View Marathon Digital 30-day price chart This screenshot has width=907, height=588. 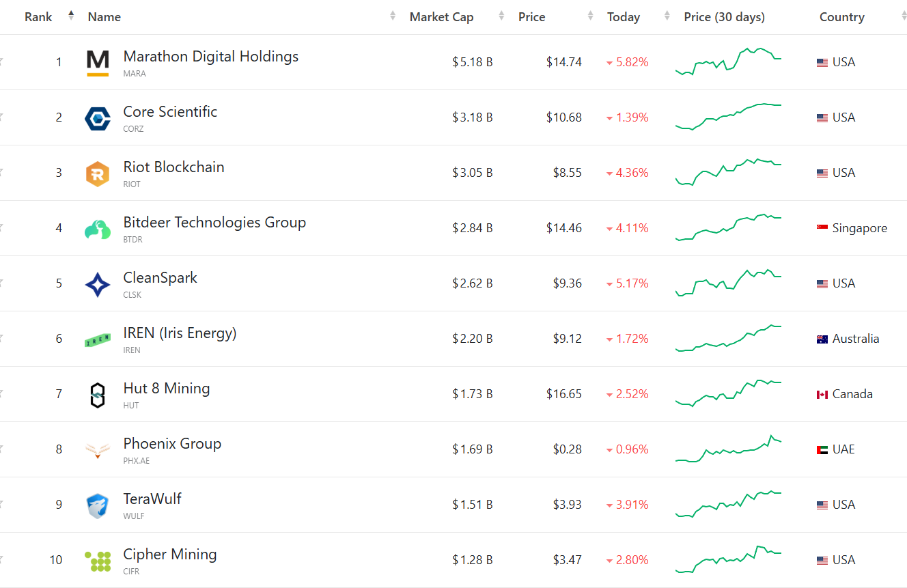pyautogui.click(x=728, y=61)
